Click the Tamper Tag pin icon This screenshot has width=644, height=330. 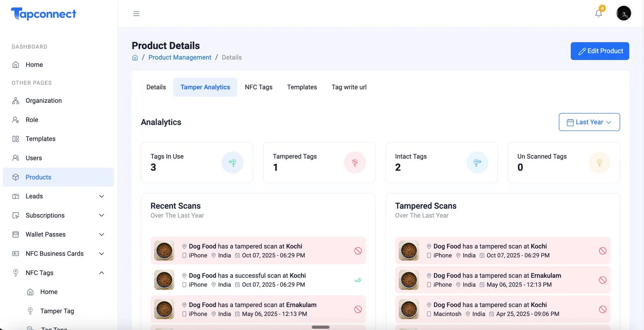click(30, 311)
